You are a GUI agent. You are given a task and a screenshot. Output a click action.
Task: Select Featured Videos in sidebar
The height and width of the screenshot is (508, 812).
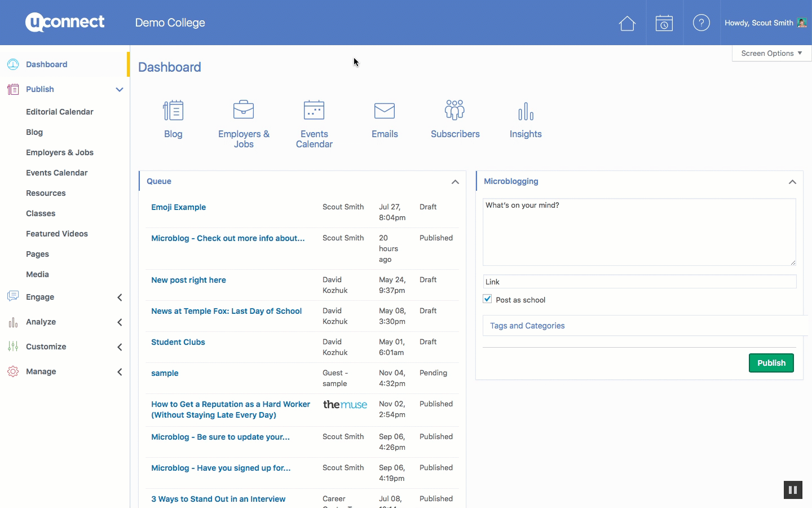(x=57, y=234)
